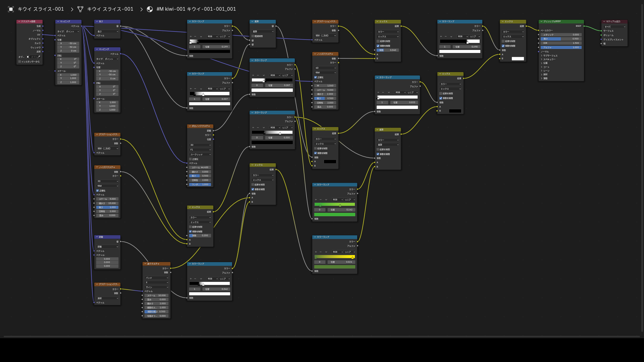The width and height of the screenshot is (644, 362).
Task: Add color stop on ramp with 位置 0.199
Action: [x=191, y=37]
